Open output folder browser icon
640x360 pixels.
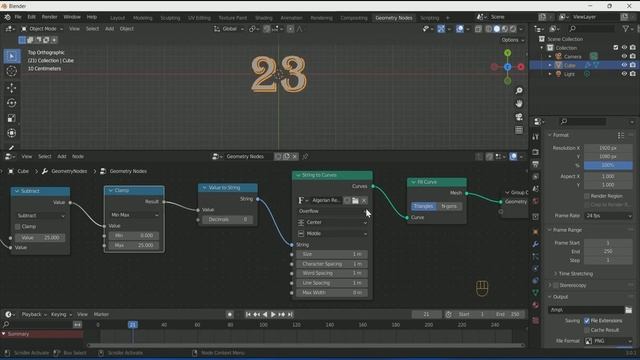click(629, 310)
